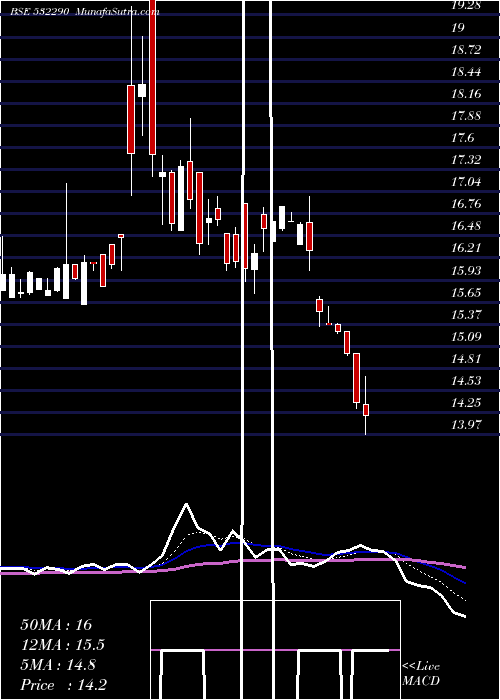Click the MunafaSutra.com watermark text

coord(117,12)
